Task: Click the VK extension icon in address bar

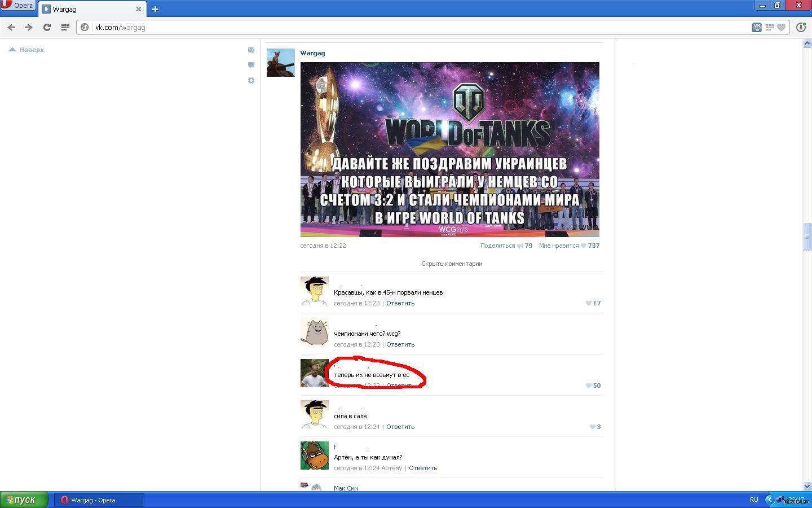Action: pyautogui.click(x=757, y=27)
